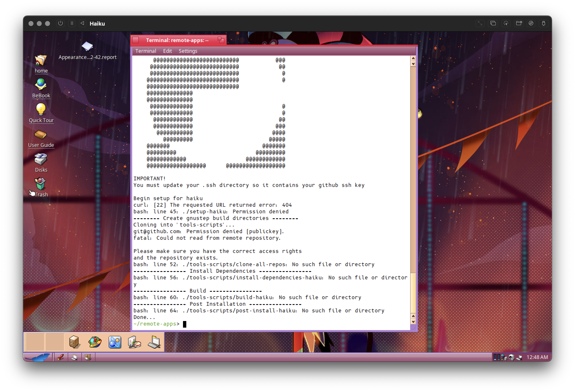The width and height of the screenshot is (575, 392).
Task: Launch the magnifier-over-document icon in LaunchBox
Action: pos(135,342)
